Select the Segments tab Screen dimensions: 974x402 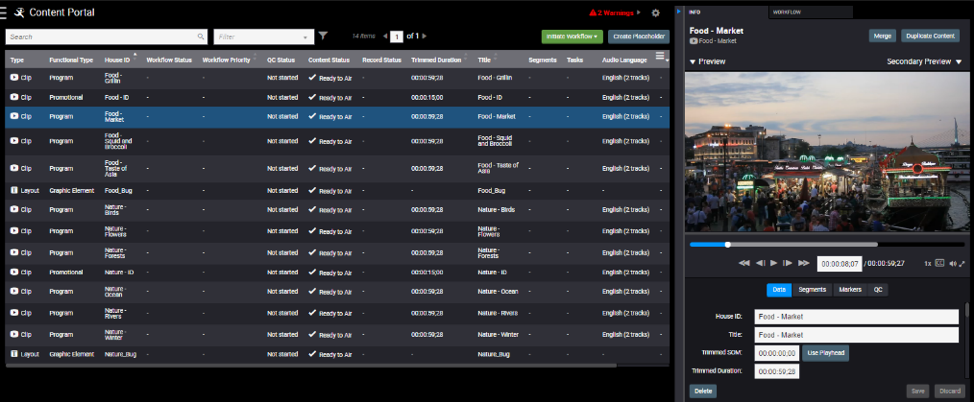[x=812, y=290]
